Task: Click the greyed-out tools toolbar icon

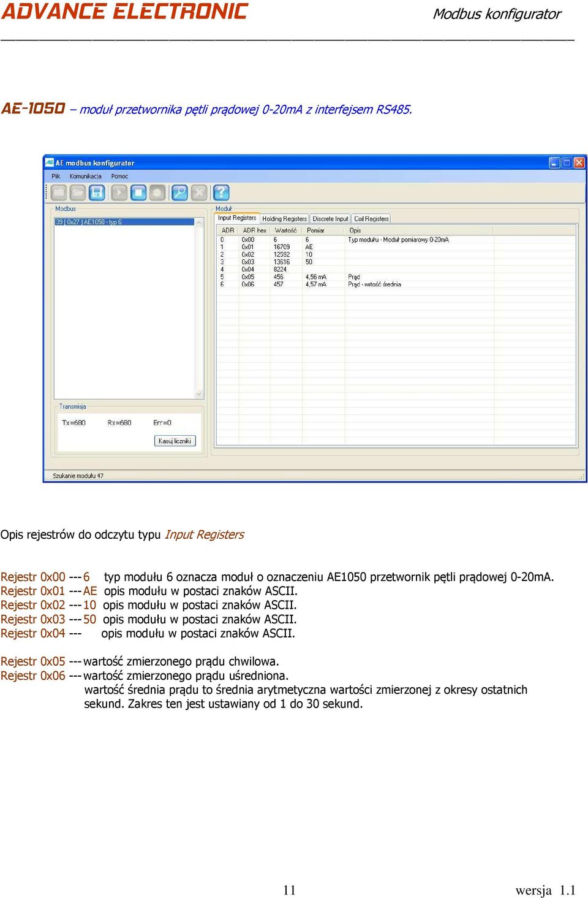Action: click(199, 192)
